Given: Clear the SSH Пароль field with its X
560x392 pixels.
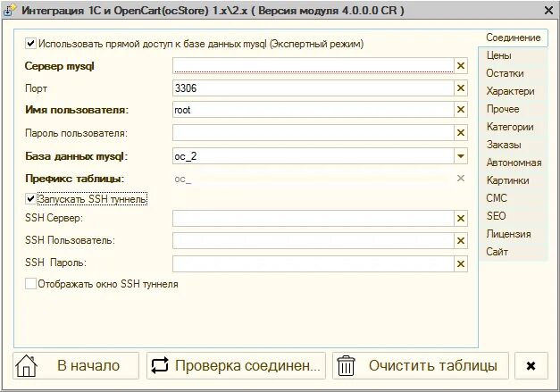Looking at the screenshot, I should coord(461,263).
